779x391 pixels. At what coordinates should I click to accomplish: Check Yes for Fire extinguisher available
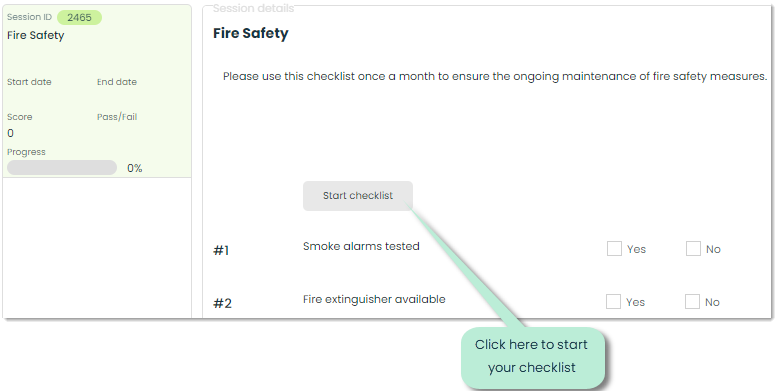click(x=613, y=302)
